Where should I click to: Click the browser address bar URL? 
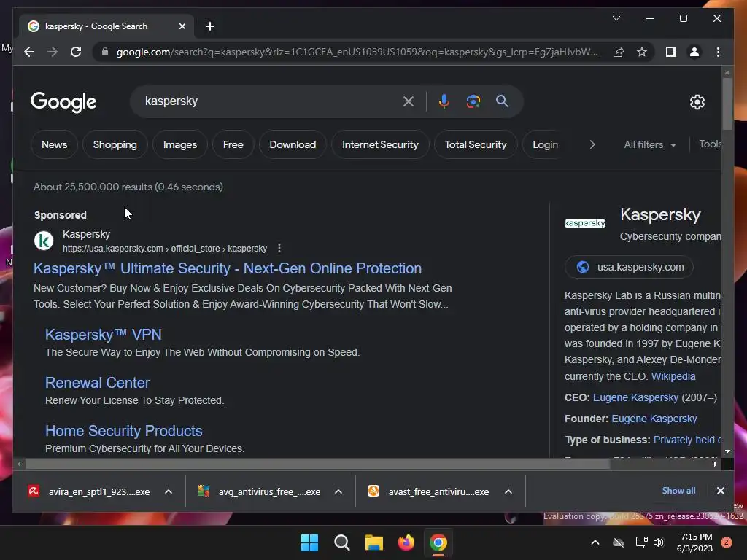(x=357, y=52)
